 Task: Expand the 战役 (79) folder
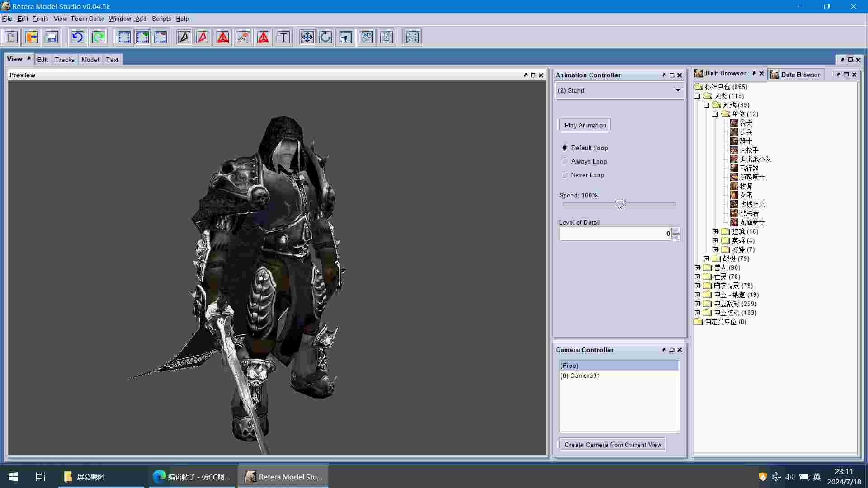tap(707, 258)
